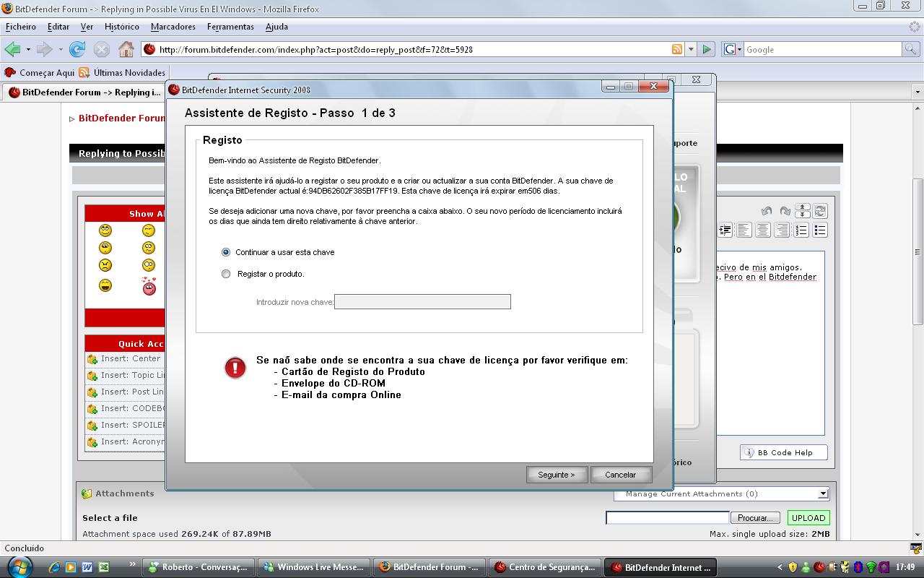Open the Ajuda menu
The image size is (924, 578).
[x=276, y=27]
